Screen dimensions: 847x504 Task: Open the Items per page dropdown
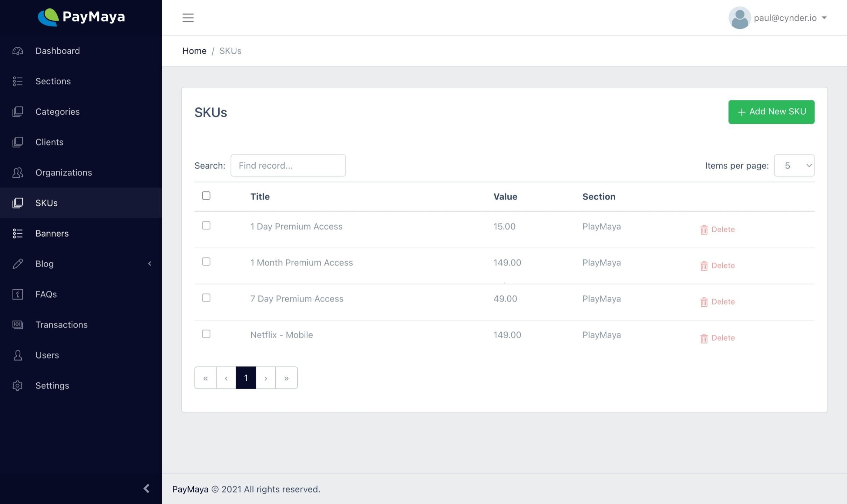pos(794,165)
